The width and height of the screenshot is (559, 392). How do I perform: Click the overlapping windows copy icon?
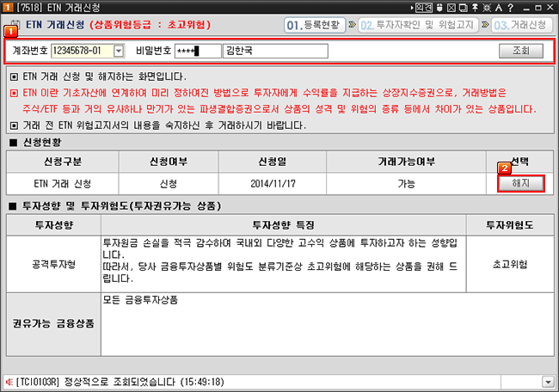click(463, 7)
